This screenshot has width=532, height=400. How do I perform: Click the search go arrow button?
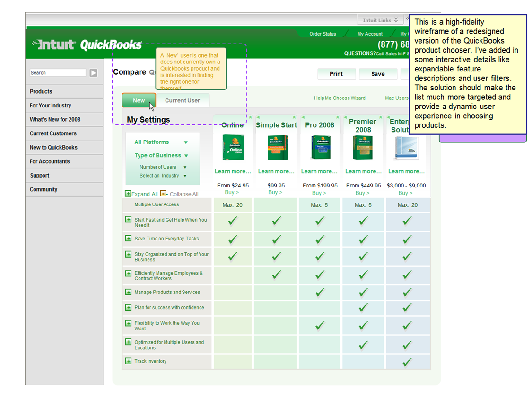pyautogui.click(x=94, y=73)
